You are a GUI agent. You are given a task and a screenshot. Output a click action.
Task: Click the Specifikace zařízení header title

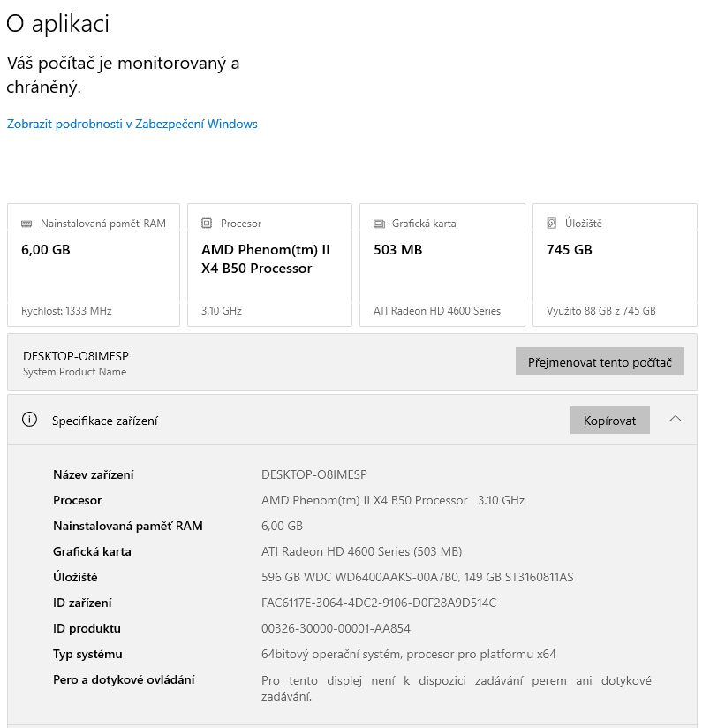tap(105, 421)
